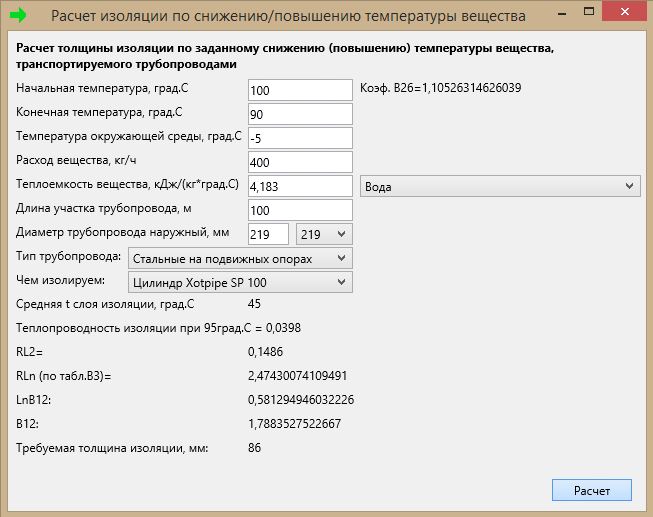This screenshot has height=517, width=653.
Task: Expand the pipe diameter 219 dropdown
Action: pyautogui.click(x=324, y=234)
